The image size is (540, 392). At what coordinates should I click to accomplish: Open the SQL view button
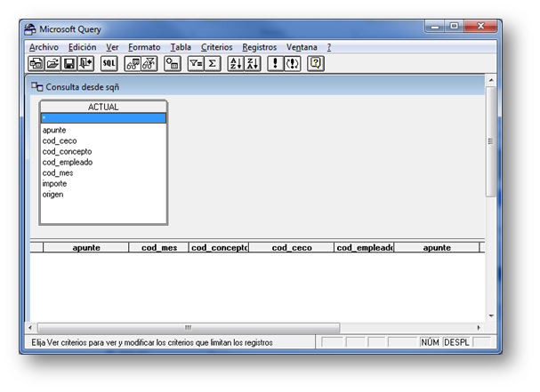(109, 64)
